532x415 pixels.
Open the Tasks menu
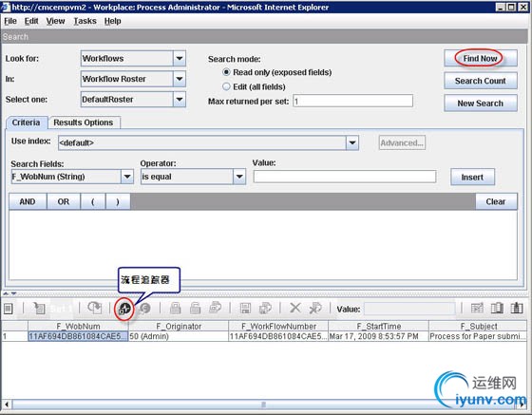click(x=85, y=21)
